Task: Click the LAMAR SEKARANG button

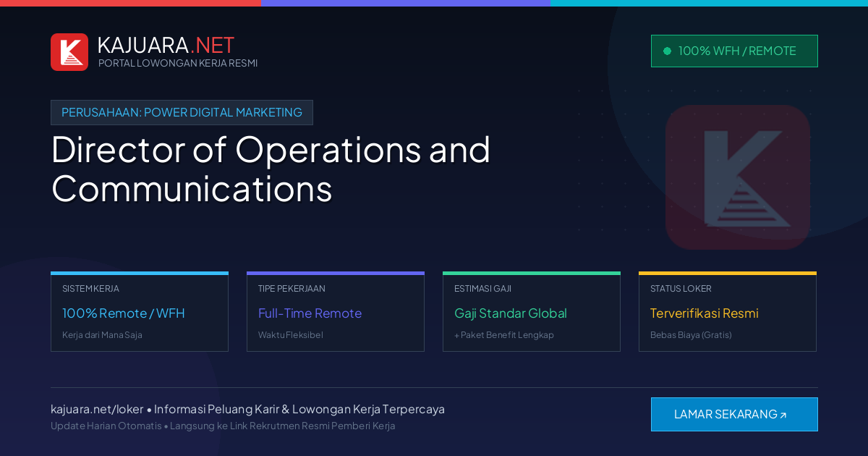Action: tap(734, 414)
